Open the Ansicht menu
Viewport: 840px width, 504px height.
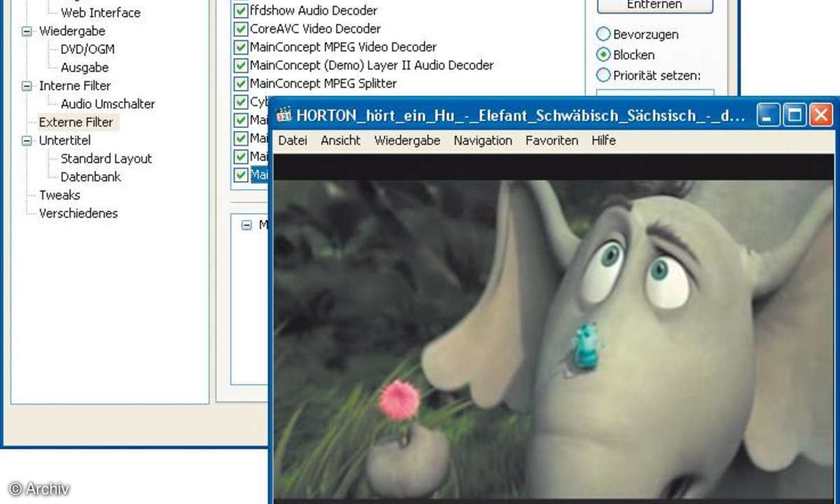pyautogui.click(x=340, y=141)
